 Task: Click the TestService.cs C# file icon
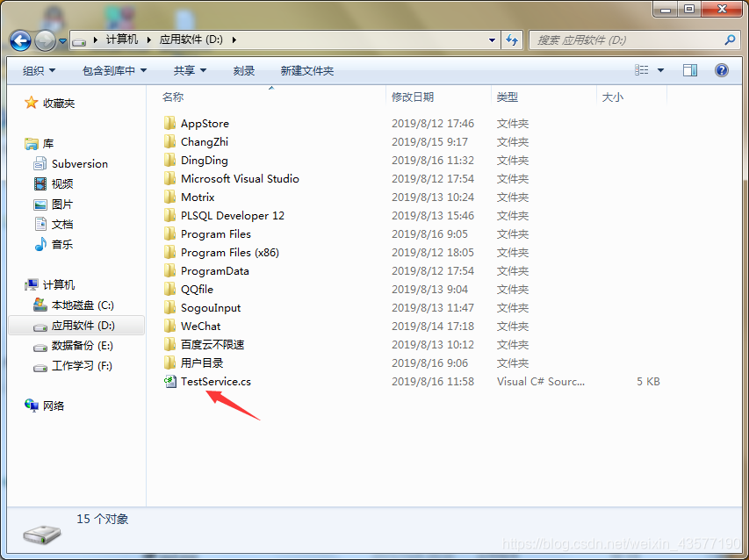coord(170,382)
